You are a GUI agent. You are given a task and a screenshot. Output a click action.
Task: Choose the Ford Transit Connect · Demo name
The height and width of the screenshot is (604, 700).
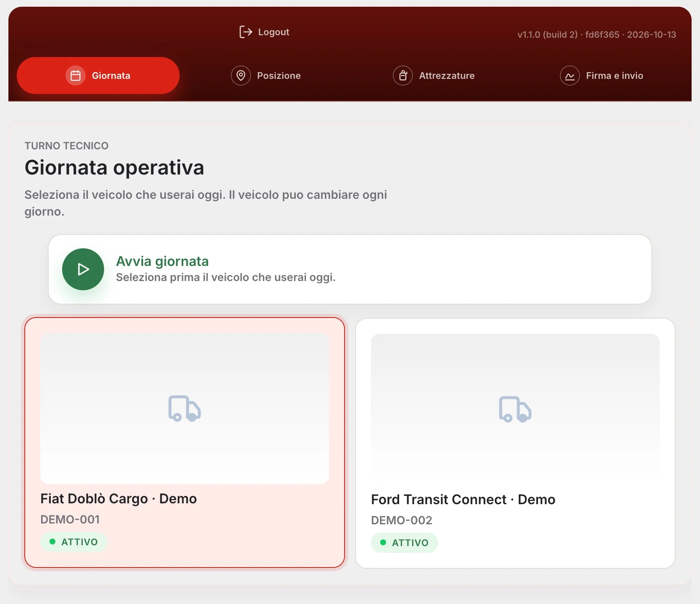pyautogui.click(x=463, y=499)
